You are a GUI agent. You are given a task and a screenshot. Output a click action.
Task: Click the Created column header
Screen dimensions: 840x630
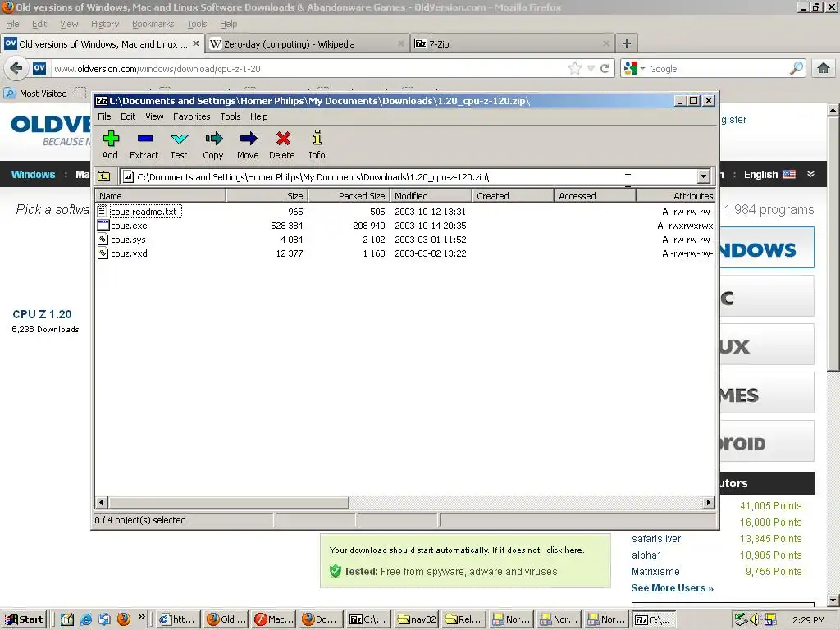coord(513,195)
